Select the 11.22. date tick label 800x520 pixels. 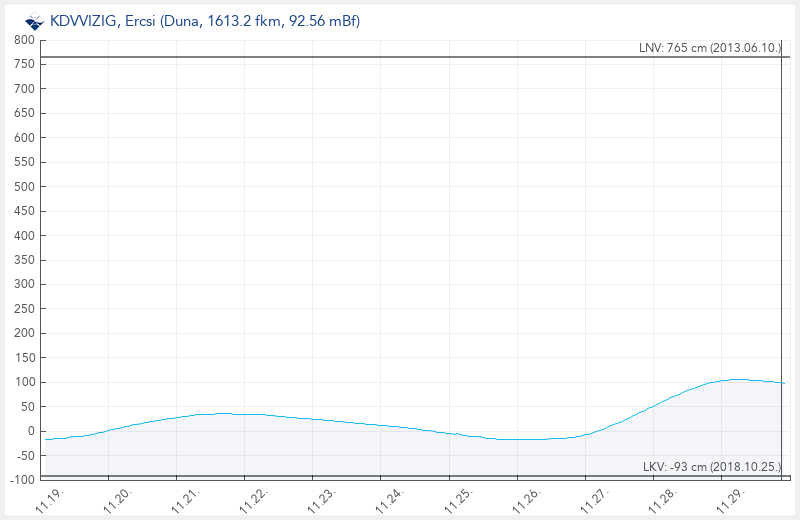(252, 498)
